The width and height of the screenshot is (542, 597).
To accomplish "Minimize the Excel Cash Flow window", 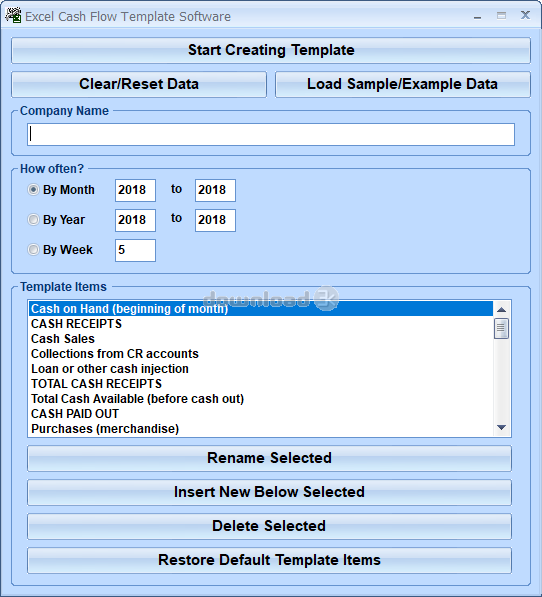I will pyautogui.click(x=477, y=16).
